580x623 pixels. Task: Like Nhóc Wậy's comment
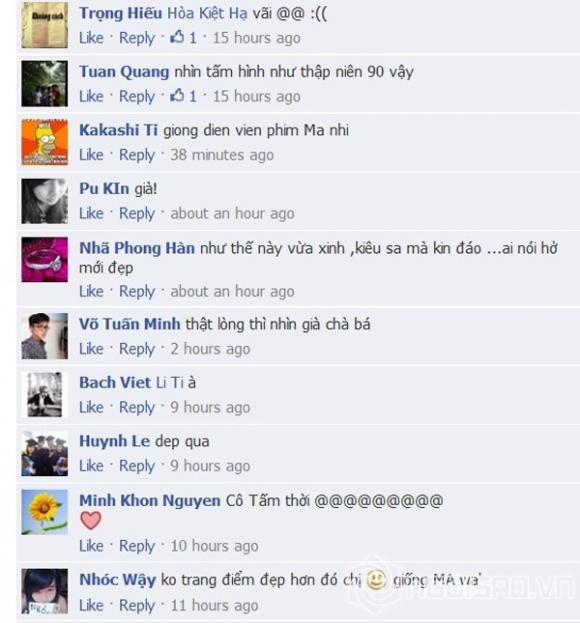91,605
